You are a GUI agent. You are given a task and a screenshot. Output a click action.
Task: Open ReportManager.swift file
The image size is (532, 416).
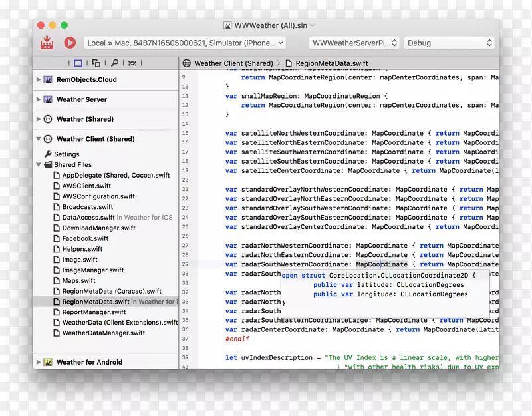[x=94, y=312]
